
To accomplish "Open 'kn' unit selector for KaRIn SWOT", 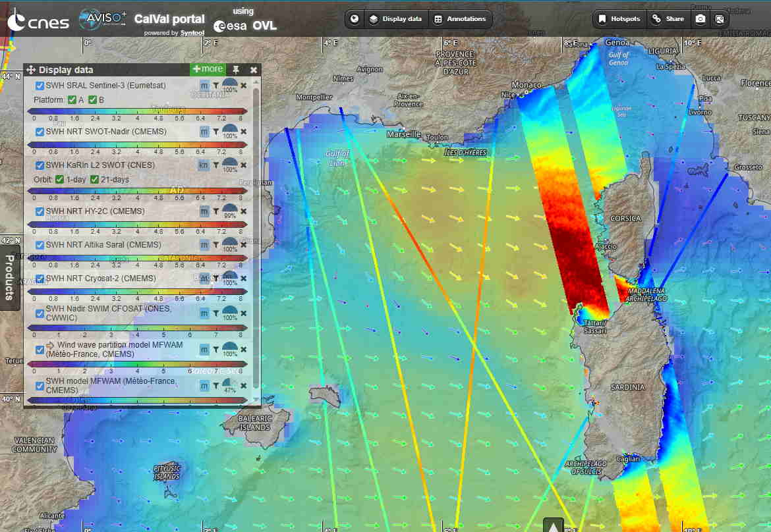I will point(204,165).
